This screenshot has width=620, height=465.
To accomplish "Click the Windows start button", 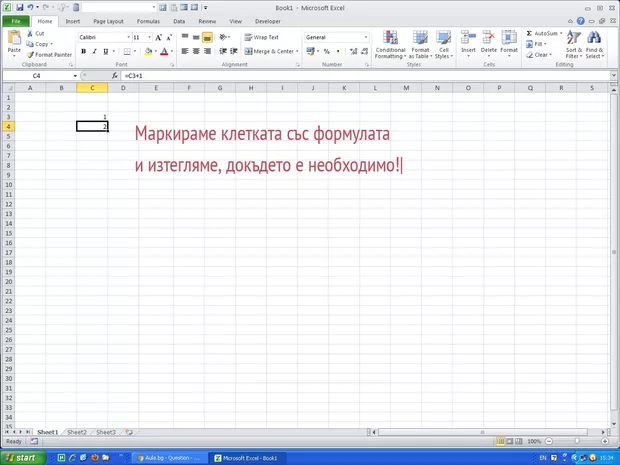I will pos(23,458).
